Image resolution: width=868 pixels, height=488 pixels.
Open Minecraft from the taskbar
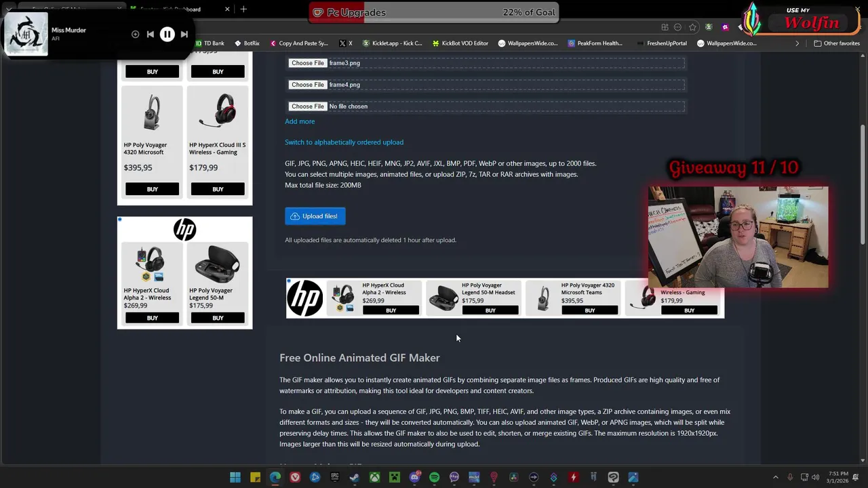point(395,477)
